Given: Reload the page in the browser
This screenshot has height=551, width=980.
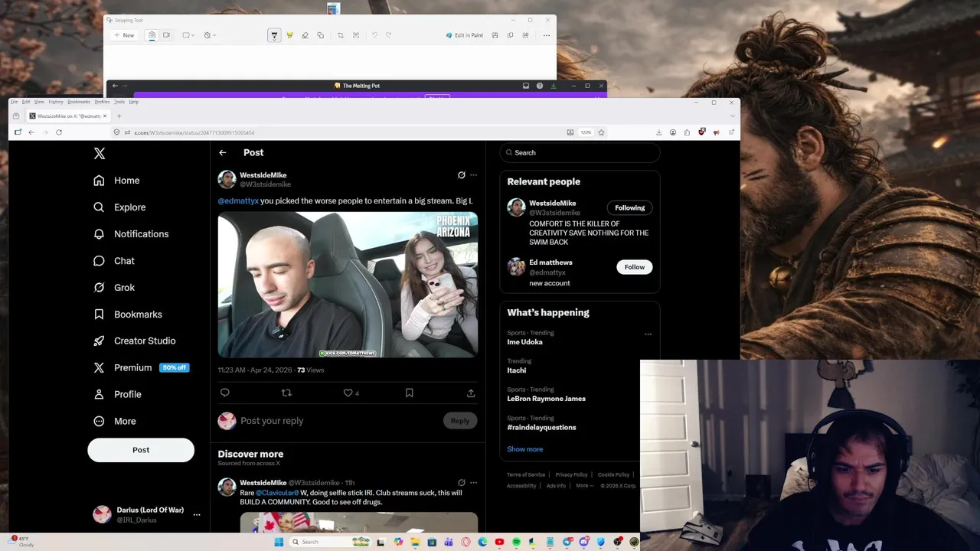Looking at the screenshot, I should (59, 132).
